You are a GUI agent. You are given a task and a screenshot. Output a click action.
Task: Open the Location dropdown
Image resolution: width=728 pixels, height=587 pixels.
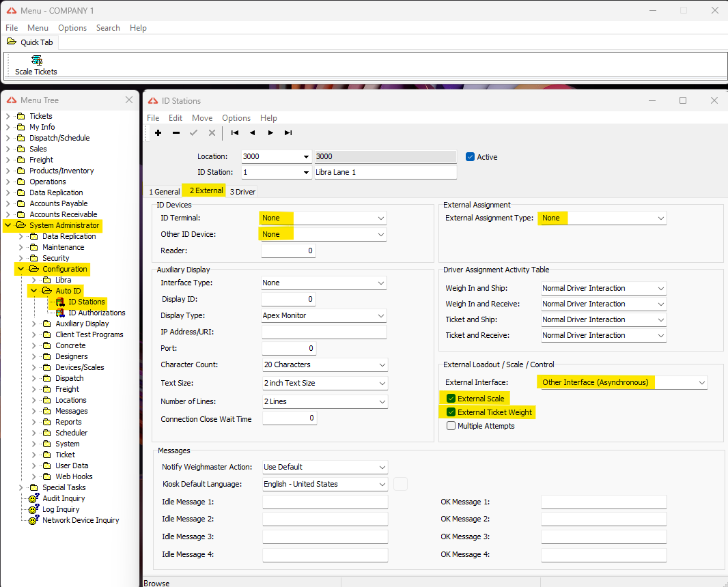click(306, 157)
